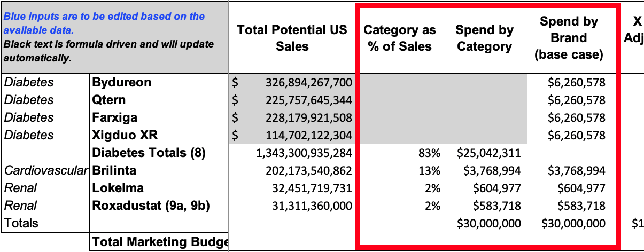644x252 pixels.
Task: Click the Spend by Category column header
Action: pyautogui.click(x=485, y=38)
